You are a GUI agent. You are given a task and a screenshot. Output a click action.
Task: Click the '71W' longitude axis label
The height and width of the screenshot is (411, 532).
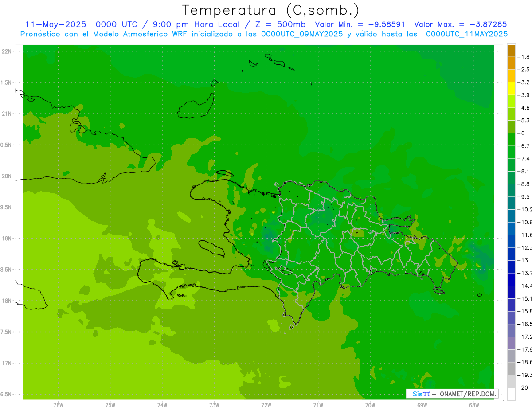pos(318,405)
